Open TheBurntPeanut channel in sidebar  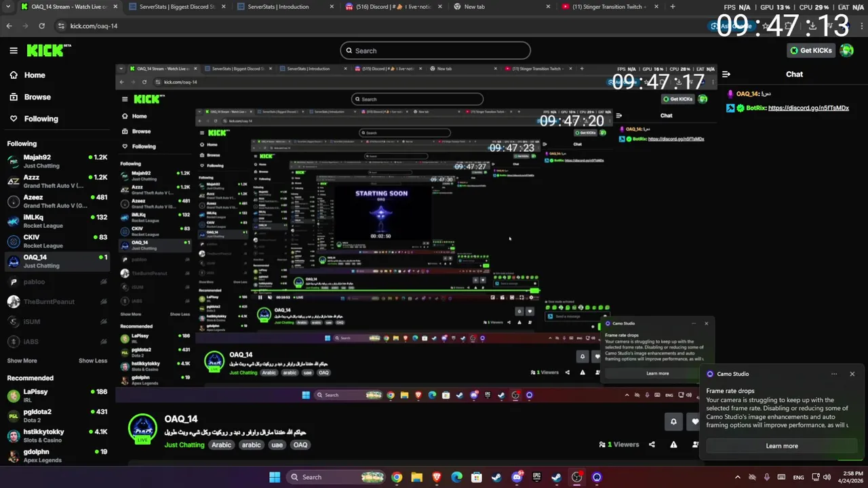(x=58, y=302)
